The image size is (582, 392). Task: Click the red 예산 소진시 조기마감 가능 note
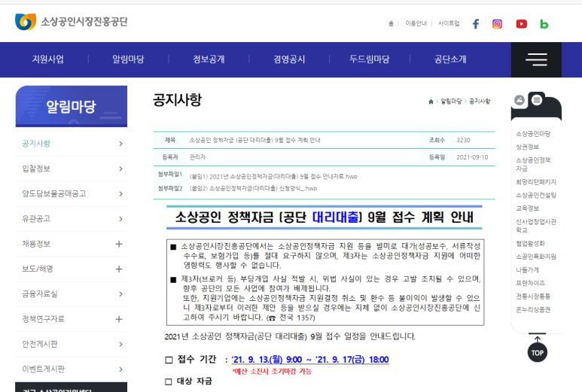click(272, 371)
